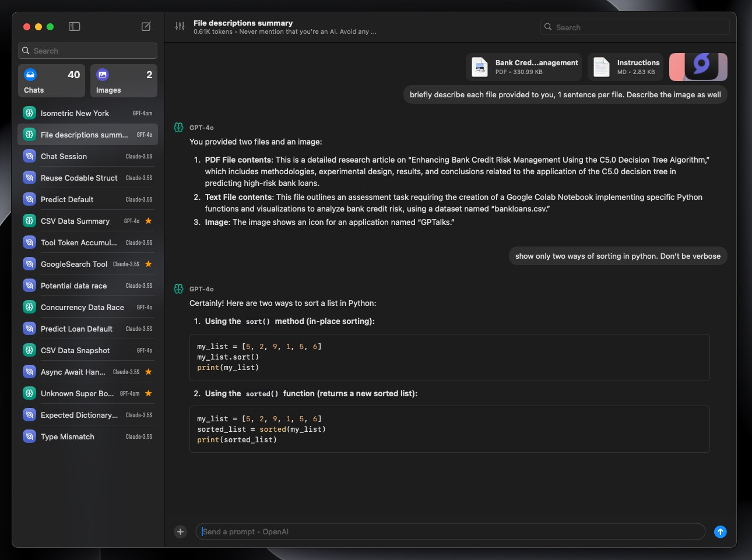Screen dimensions: 752x560
Task: Click the sidebar search field
Action: click(x=87, y=51)
